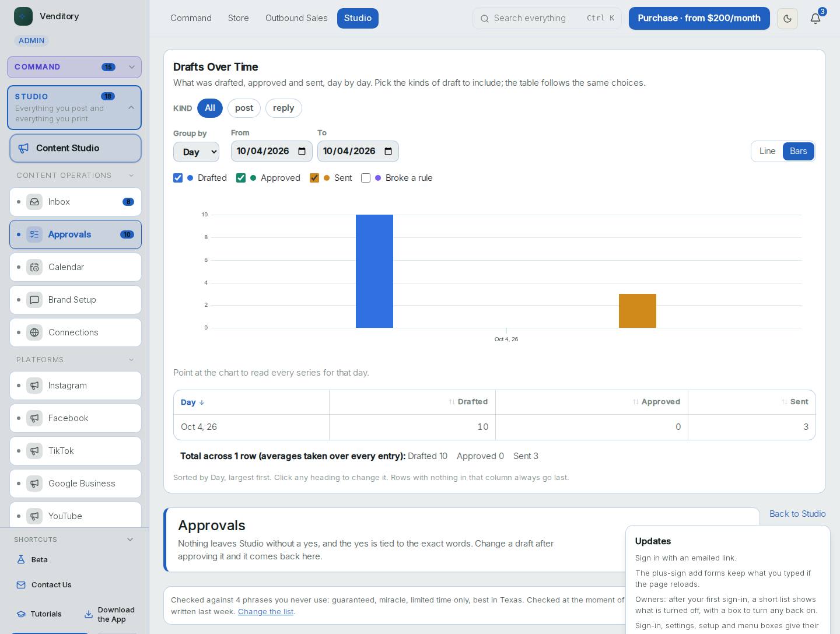Collapse the STUDIO sidebar section
This screenshot has width=840, height=634.
tap(74, 107)
